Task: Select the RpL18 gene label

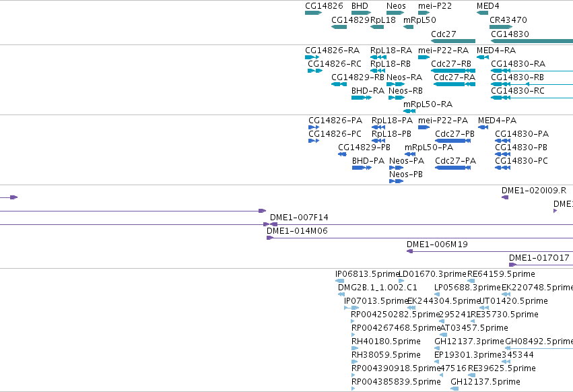Action: click(383, 20)
